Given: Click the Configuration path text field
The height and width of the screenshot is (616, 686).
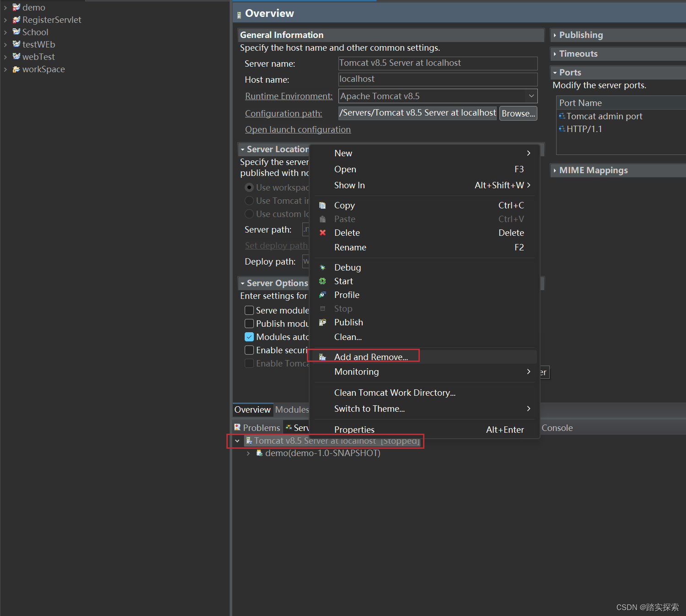Looking at the screenshot, I should [x=418, y=113].
